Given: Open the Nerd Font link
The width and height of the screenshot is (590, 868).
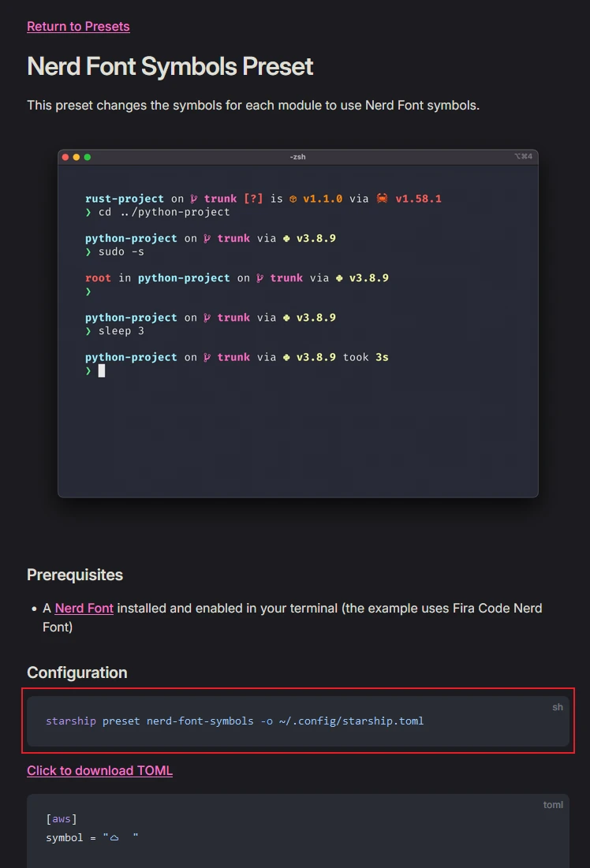Looking at the screenshot, I should click(x=84, y=608).
